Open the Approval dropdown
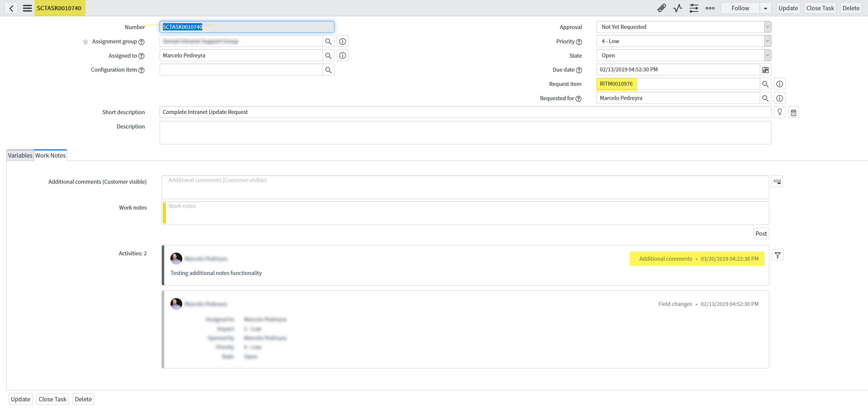 [x=767, y=27]
